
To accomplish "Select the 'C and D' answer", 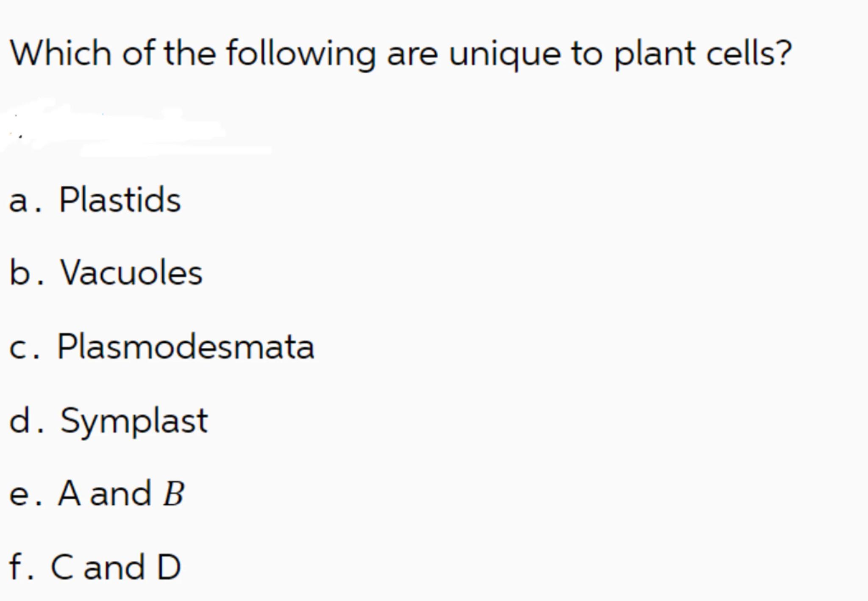I will click(116, 567).
